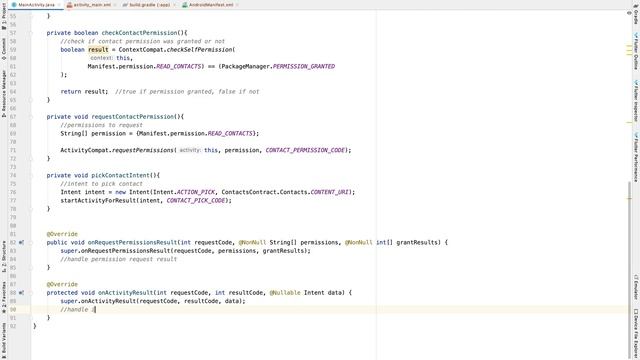
Task: Close the AndroidManifest.xml tab
Action: pos(237,5)
